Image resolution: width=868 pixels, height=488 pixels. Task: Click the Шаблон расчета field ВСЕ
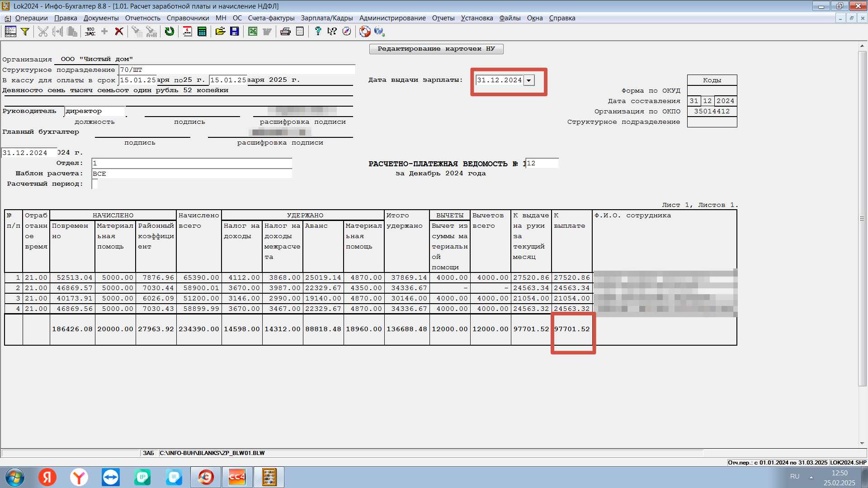coord(192,174)
